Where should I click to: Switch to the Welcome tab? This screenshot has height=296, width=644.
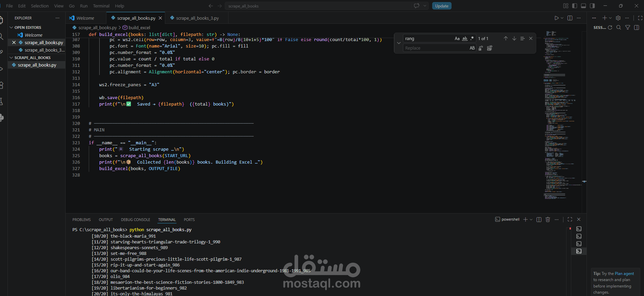(85, 18)
